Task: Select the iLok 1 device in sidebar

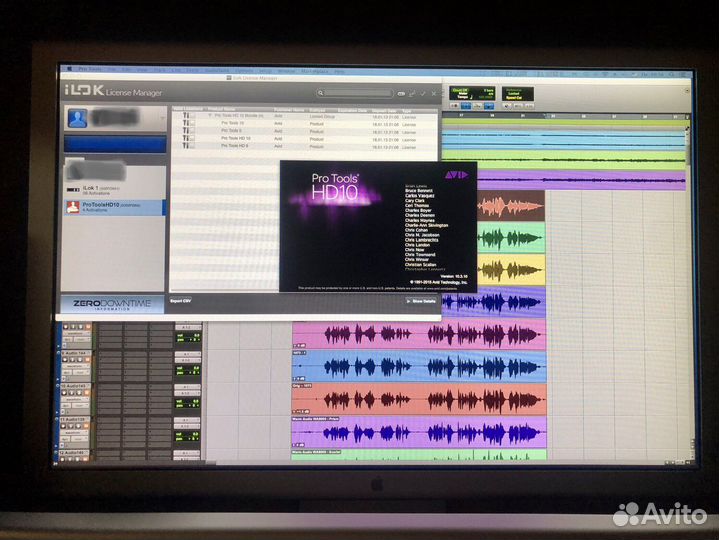Action: tap(115, 190)
